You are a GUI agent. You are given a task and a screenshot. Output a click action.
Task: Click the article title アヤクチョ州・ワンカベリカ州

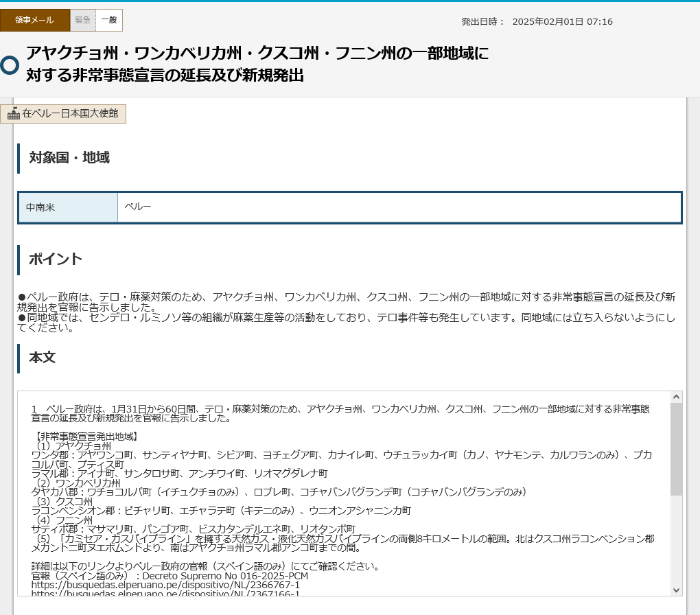pyautogui.click(x=257, y=64)
